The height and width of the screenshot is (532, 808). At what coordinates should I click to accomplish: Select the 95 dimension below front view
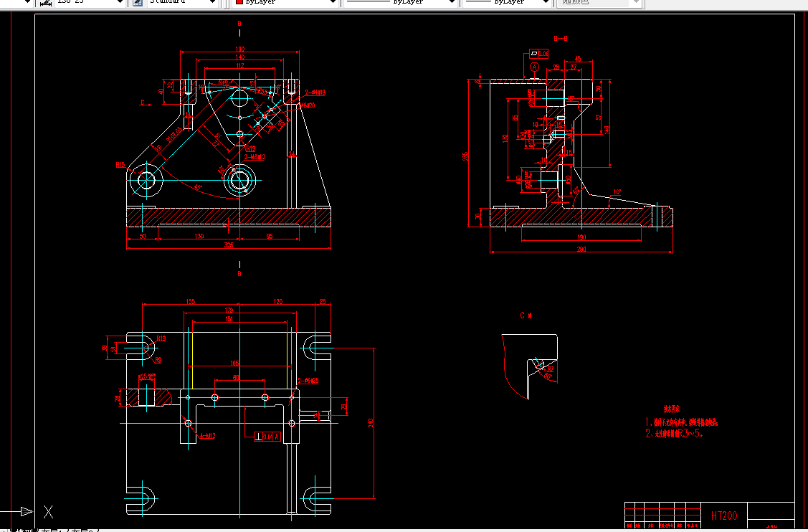pos(269,236)
